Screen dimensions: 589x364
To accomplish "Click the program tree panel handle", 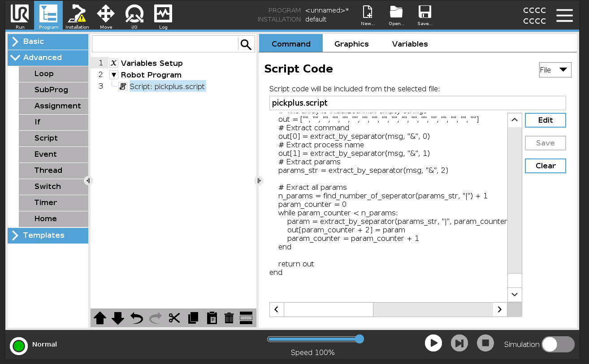I will [x=259, y=181].
